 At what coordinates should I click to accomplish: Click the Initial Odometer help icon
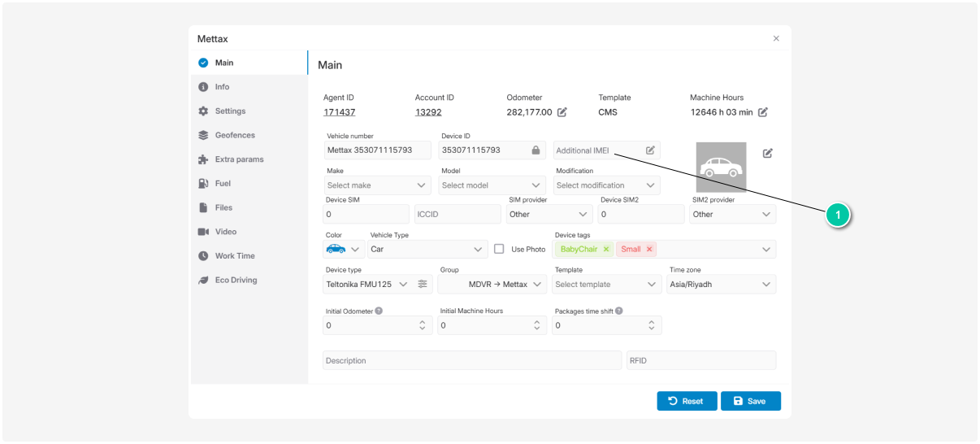[x=379, y=311]
